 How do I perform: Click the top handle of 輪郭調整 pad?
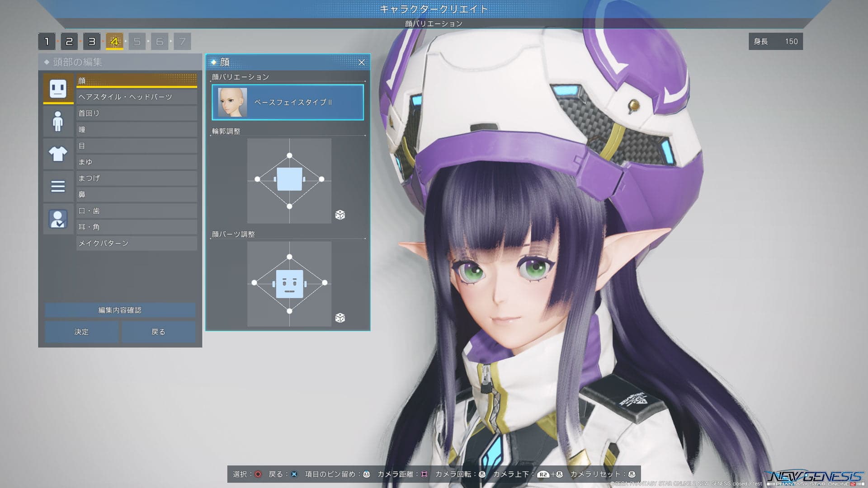289,155
